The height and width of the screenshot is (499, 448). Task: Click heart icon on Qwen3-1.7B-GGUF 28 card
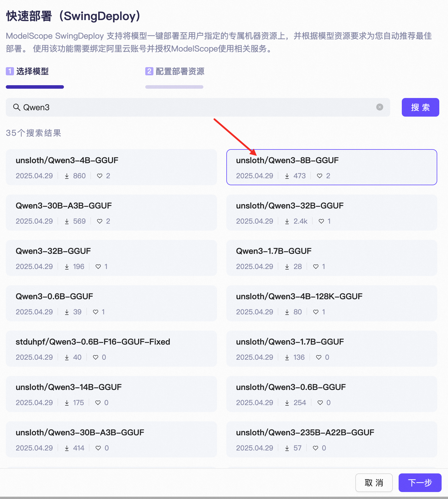pos(316,267)
